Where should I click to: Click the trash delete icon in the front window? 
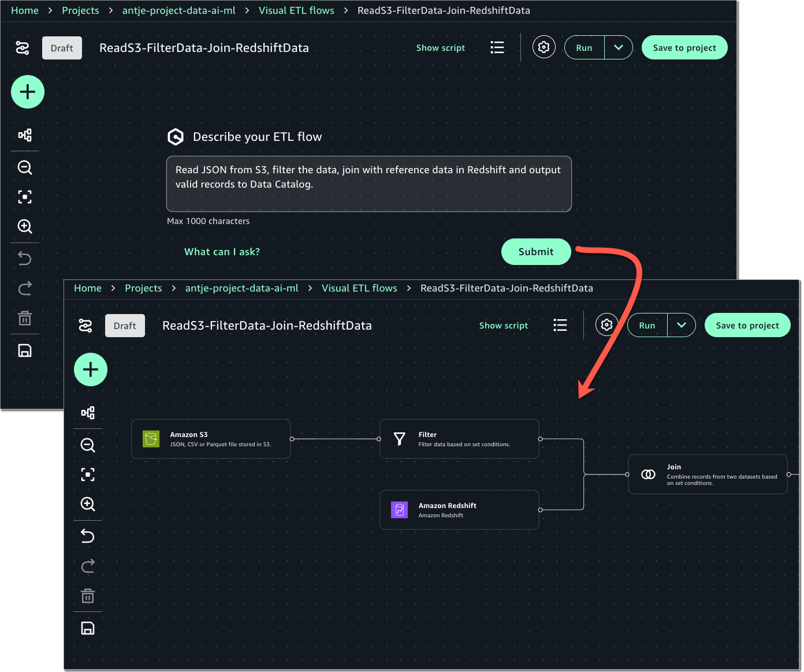[88, 596]
